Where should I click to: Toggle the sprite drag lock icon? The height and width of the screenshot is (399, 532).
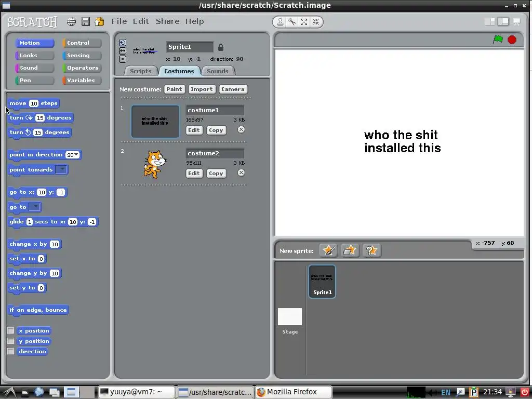click(220, 47)
